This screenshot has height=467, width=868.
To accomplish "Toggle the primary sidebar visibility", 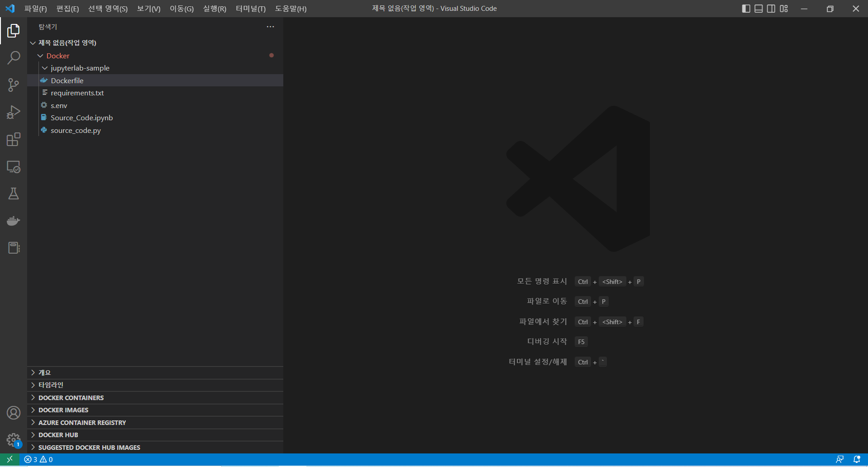I will [746, 8].
